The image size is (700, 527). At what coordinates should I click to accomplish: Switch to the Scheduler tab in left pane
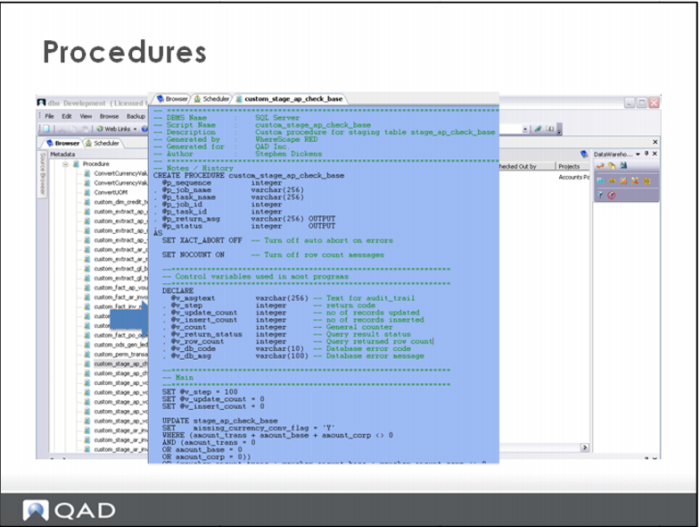click(x=103, y=143)
